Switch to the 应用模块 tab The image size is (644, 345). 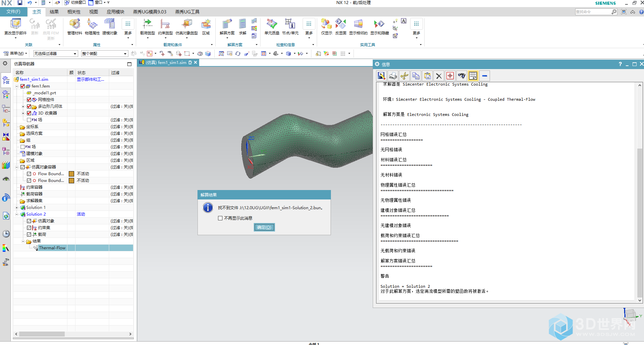[116, 12]
